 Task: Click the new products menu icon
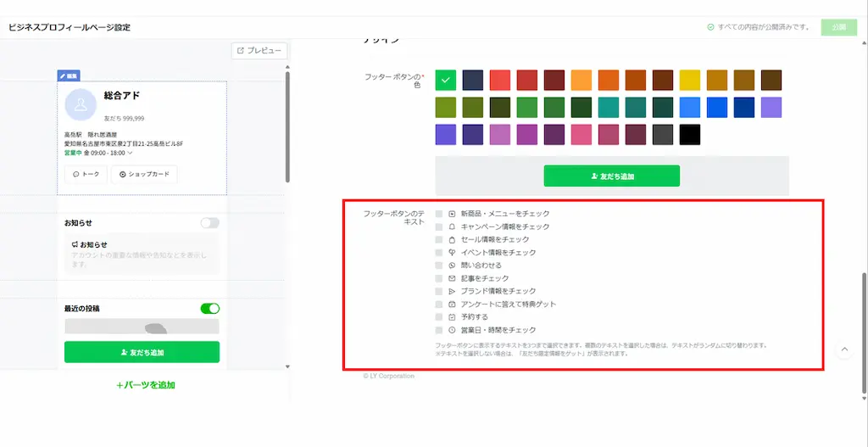(x=452, y=214)
